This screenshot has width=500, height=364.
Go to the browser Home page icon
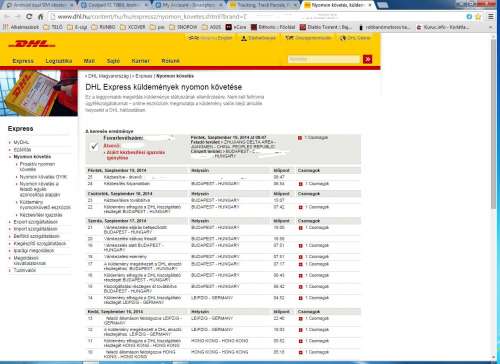[40, 17]
